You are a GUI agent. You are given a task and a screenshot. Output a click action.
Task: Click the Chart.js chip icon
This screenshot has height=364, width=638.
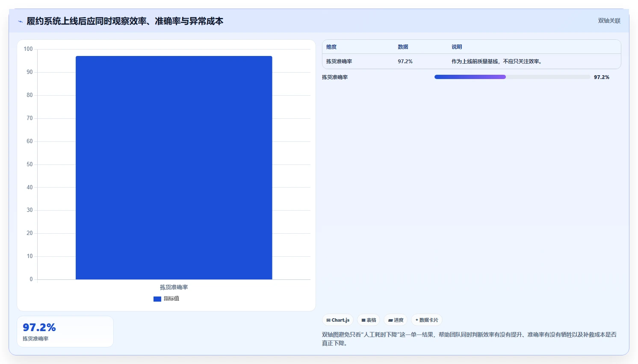328,320
